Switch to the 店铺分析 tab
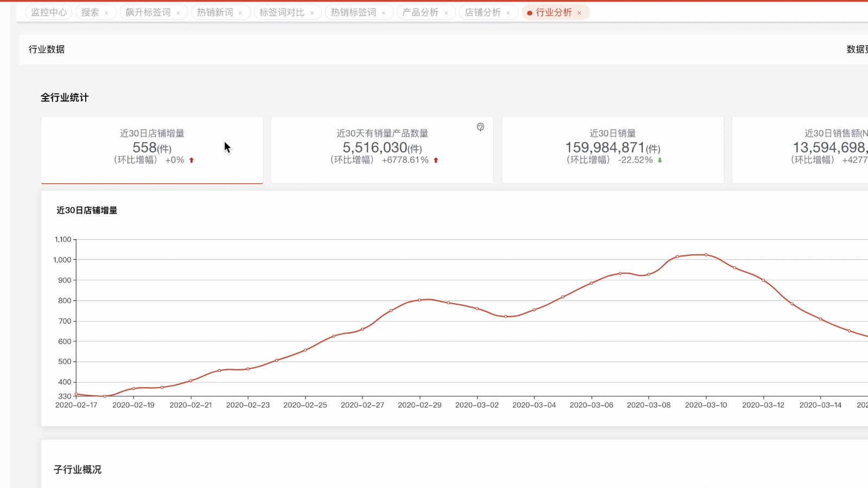Image resolution: width=868 pixels, height=488 pixels. tap(482, 12)
